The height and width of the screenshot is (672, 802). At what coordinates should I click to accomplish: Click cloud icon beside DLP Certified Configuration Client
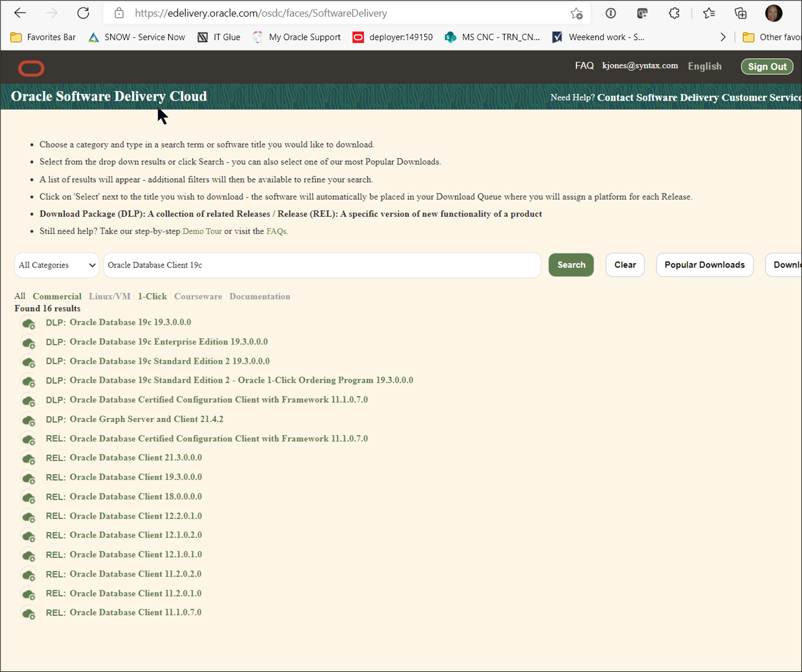tap(29, 402)
